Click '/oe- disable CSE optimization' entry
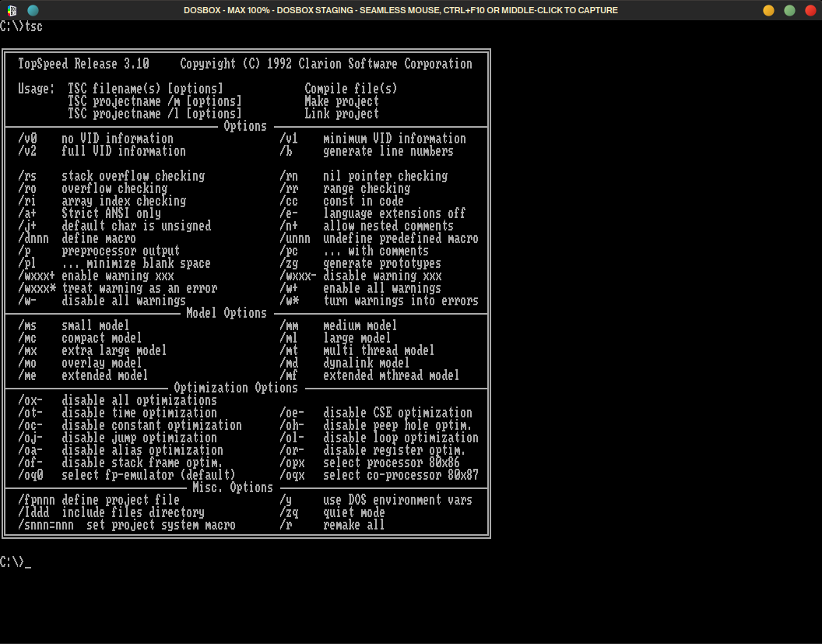The height and width of the screenshot is (644, 822). pos(376,413)
